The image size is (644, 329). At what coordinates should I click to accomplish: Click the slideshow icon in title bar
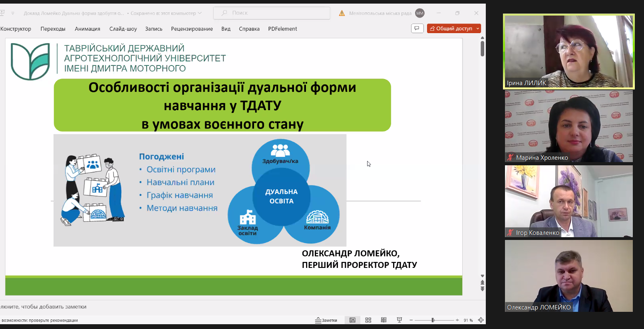[2, 13]
